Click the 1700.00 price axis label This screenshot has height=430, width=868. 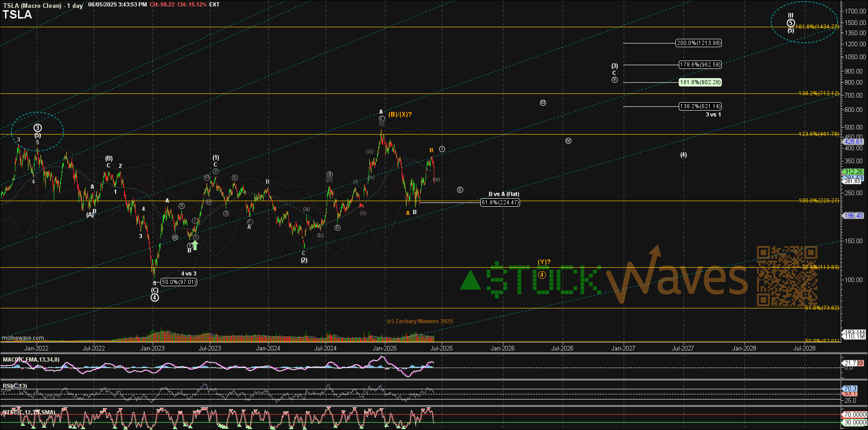point(855,11)
